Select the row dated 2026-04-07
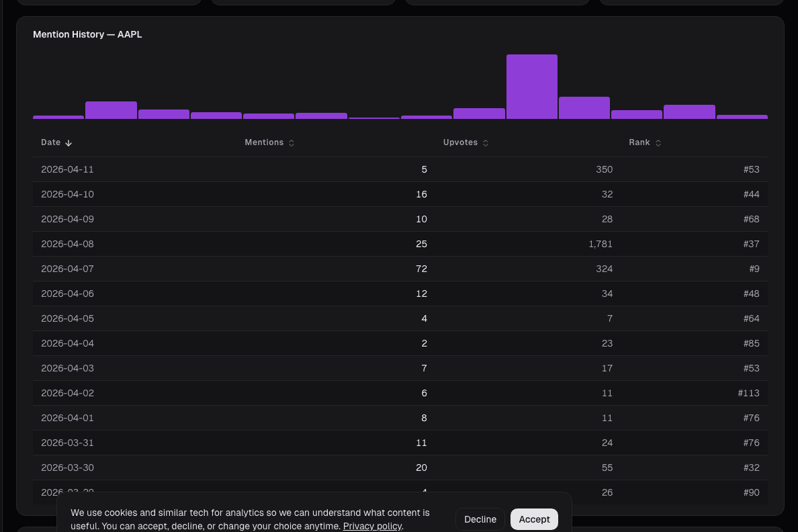 click(400, 269)
